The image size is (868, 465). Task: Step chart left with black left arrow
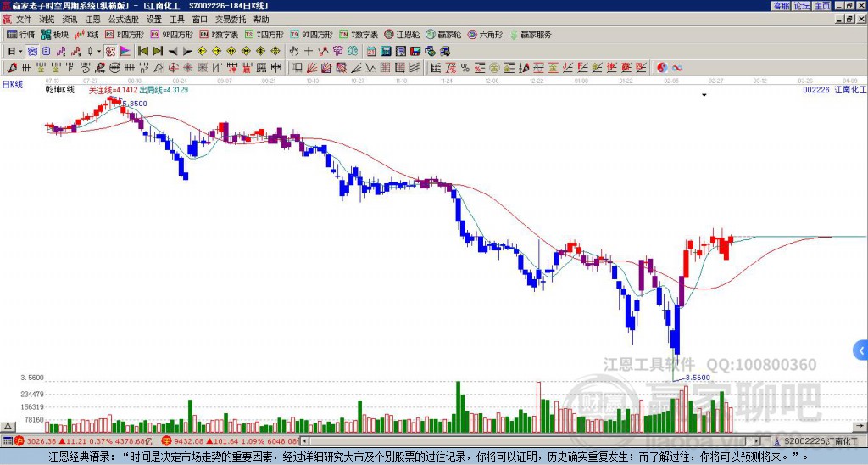[173, 52]
